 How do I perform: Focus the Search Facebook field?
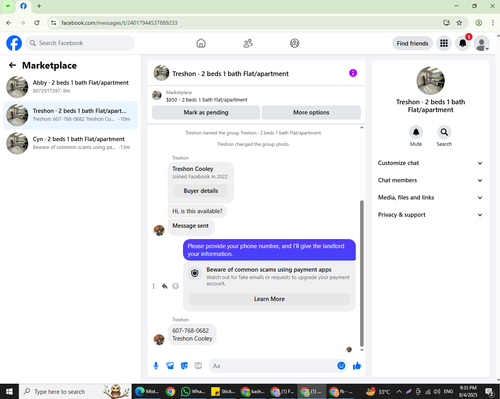(x=80, y=43)
